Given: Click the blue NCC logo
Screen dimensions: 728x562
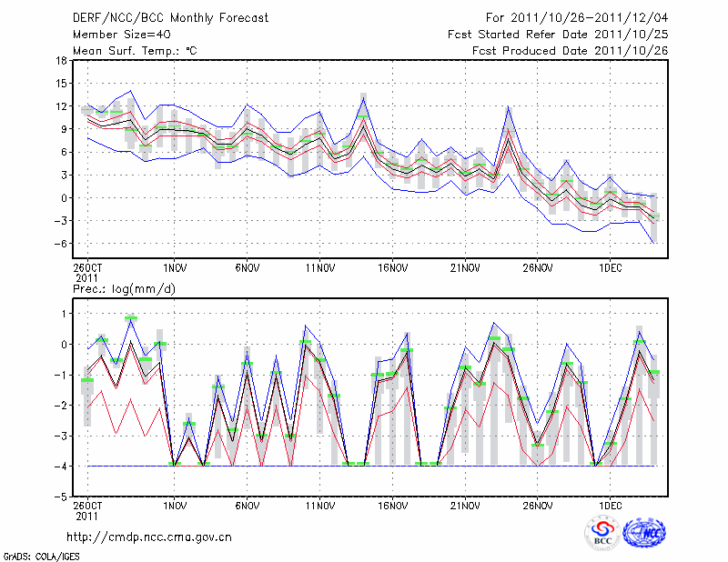Looking at the screenshot, I should (644, 533).
